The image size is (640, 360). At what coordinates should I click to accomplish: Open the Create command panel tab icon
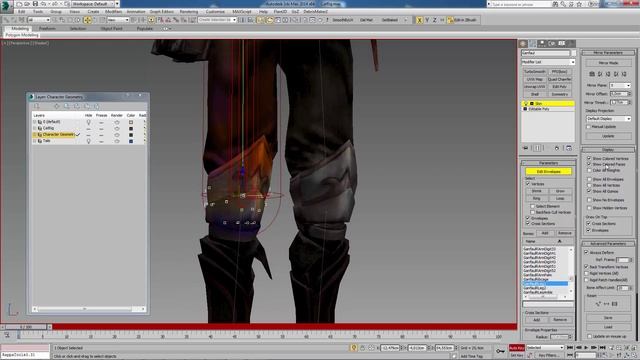point(524,43)
